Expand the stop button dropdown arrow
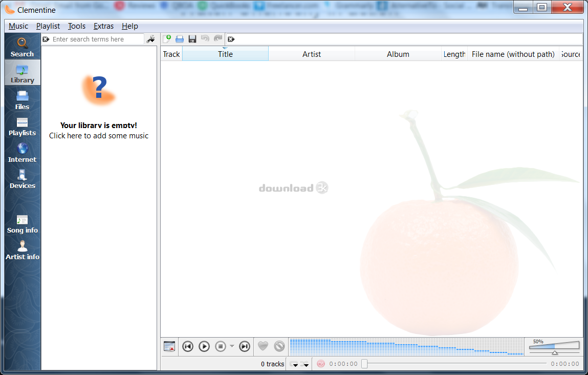 click(232, 346)
